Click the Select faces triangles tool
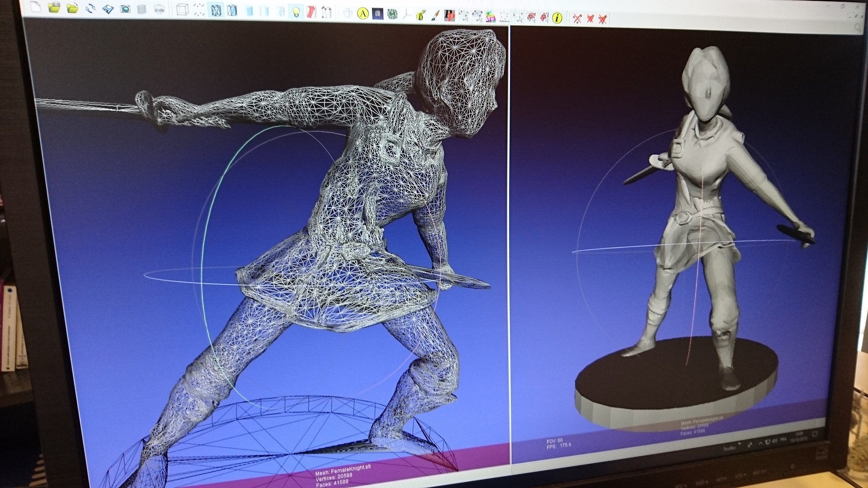 coord(532,18)
